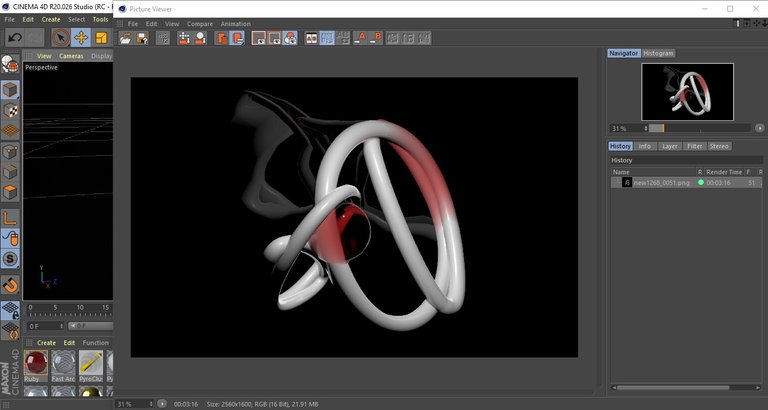
Task: Open the Stereo tab
Action: tap(719, 146)
